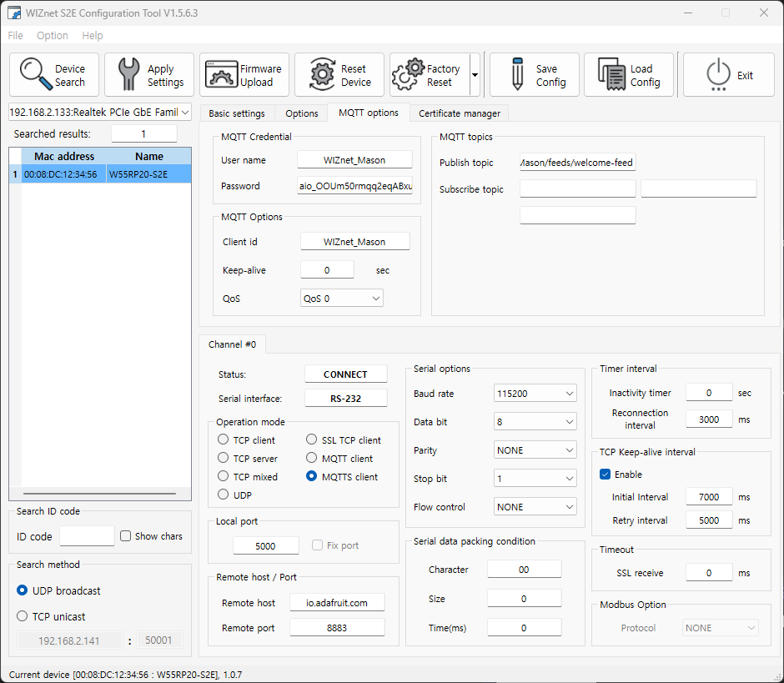This screenshot has width=784, height=683.
Task: Click the Exit power icon
Action: (718, 74)
